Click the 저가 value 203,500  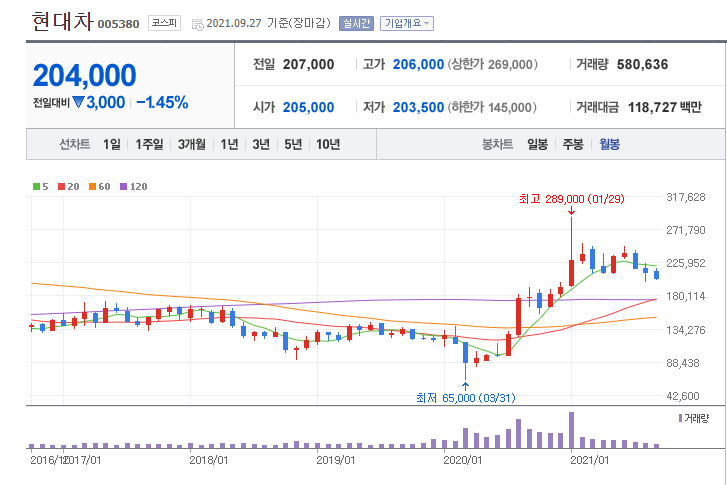[x=418, y=108]
